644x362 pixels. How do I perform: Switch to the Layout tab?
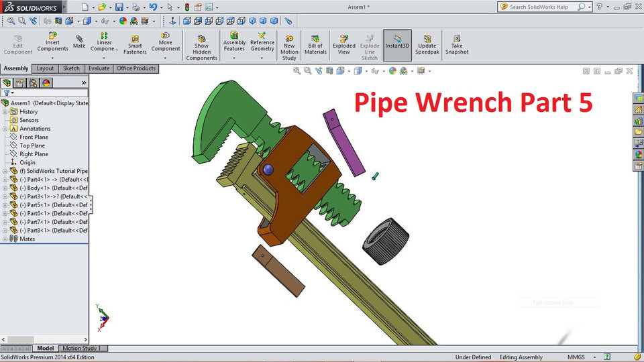[45, 68]
